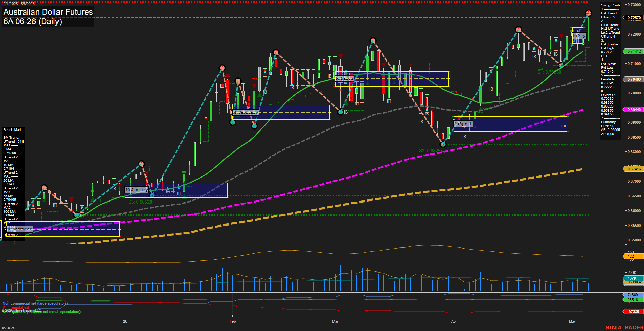Click the latest swing high pivot marker in May
This screenshot has height=331, width=644.
click(x=589, y=13)
